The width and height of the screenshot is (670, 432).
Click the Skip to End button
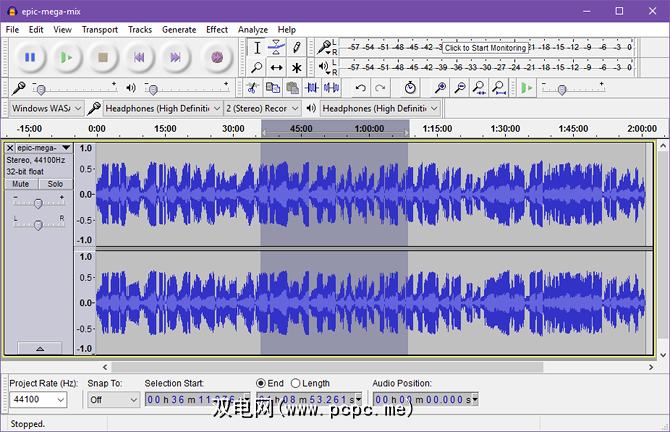[176, 58]
